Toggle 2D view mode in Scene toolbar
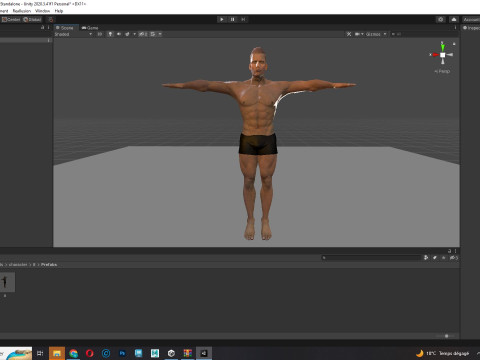Screen dimensions: 480x360 (100, 34)
